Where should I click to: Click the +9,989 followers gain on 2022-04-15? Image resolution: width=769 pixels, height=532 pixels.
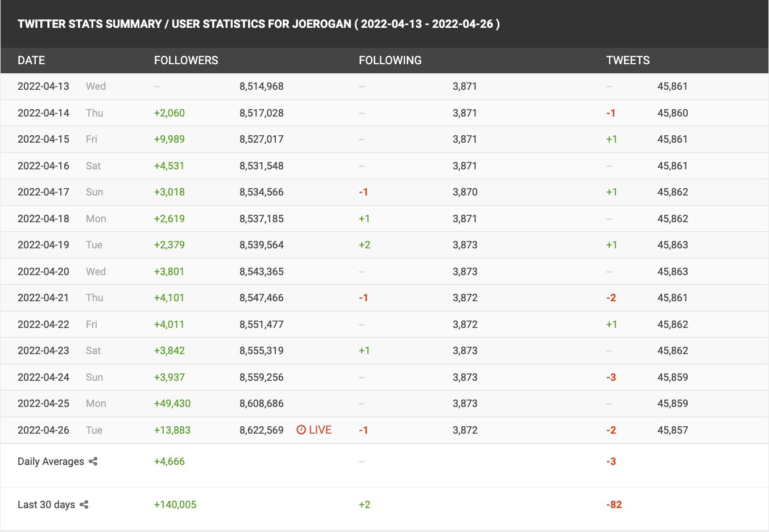[x=169, y=139]
